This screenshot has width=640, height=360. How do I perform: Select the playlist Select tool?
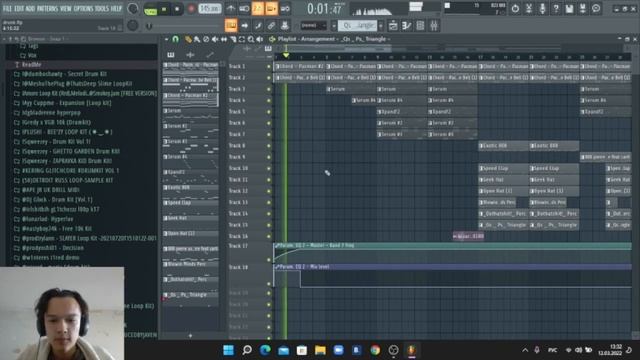(x=242, y=39)
